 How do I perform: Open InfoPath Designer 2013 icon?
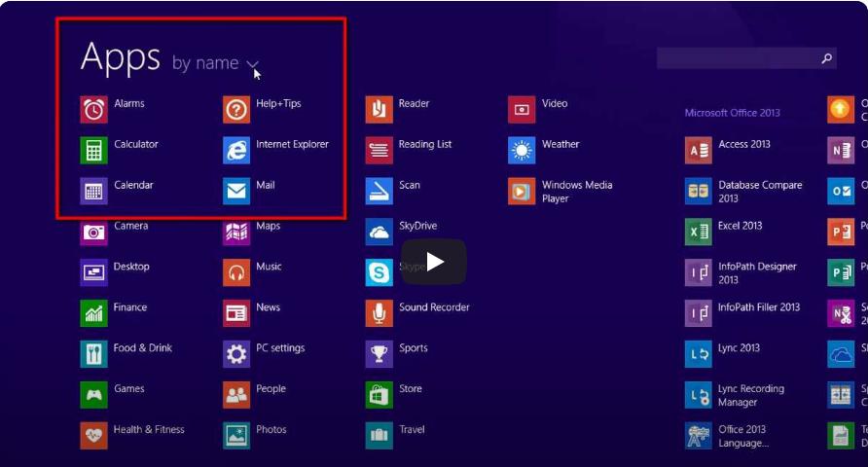click(x=698, y=272)
